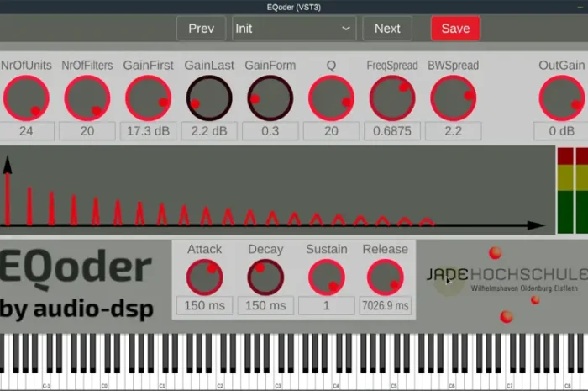Click the Sustain knob
Viewport: 588px width, 391px height.
[327, 277]
